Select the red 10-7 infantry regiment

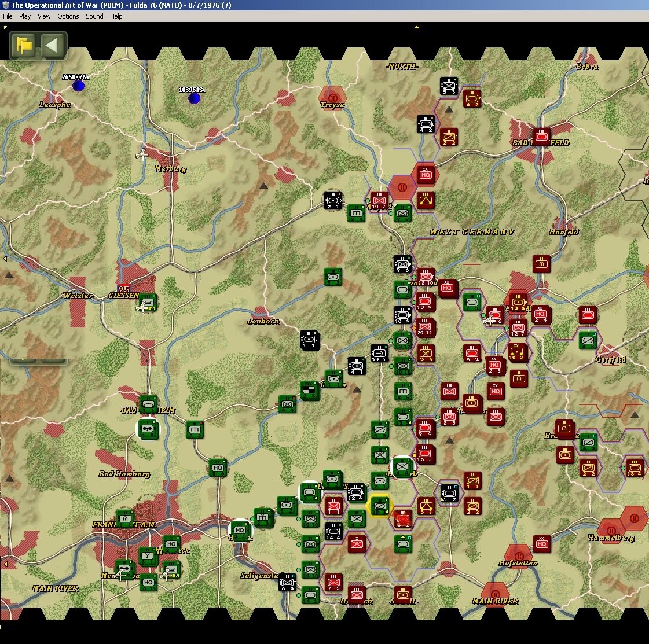[379, 201]
